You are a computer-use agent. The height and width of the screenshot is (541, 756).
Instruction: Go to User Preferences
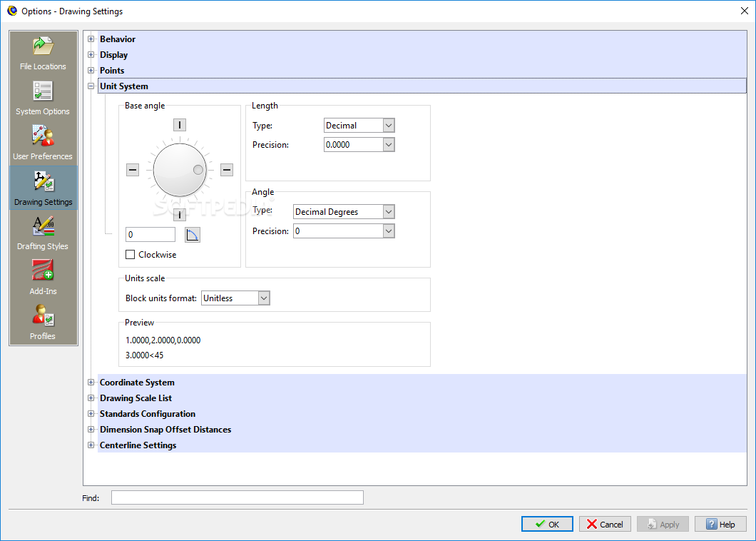[43, 143]
